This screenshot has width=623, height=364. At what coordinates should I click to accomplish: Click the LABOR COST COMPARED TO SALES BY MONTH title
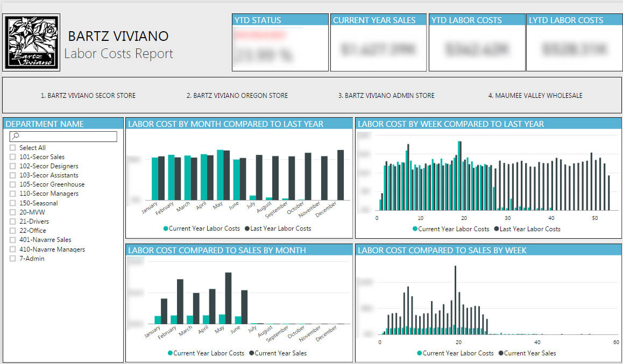tap(217, 251)
